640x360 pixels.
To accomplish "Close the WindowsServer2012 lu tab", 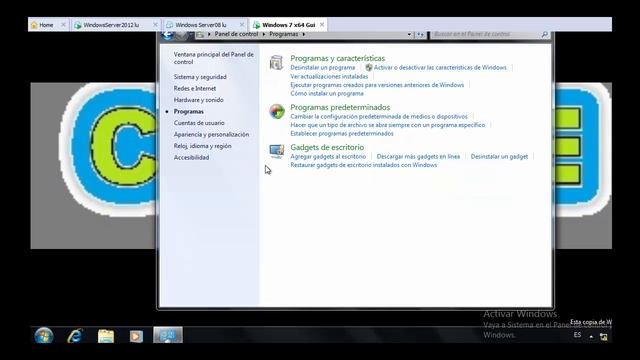I will point(155,25).
